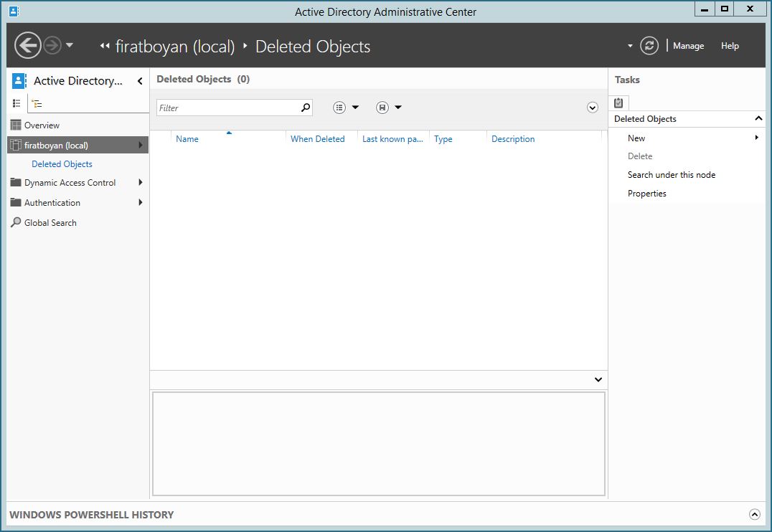Sort by the Name column
772x532 pixels.
[187, 139]
